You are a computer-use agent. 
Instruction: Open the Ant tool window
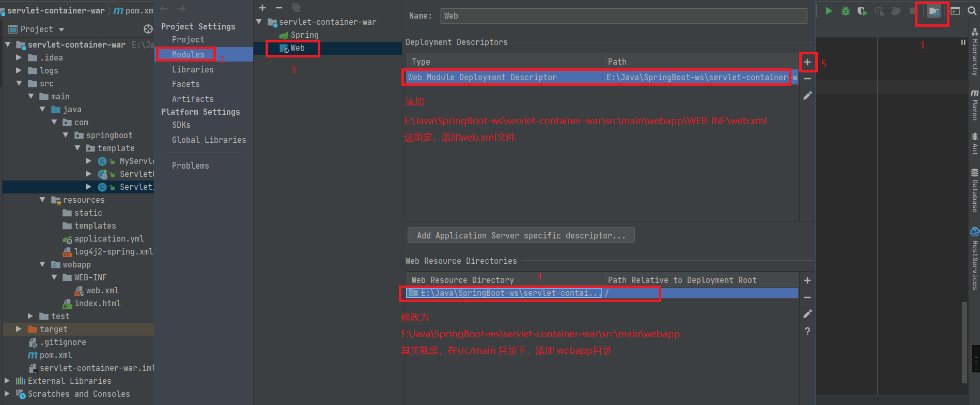point(974,144)
